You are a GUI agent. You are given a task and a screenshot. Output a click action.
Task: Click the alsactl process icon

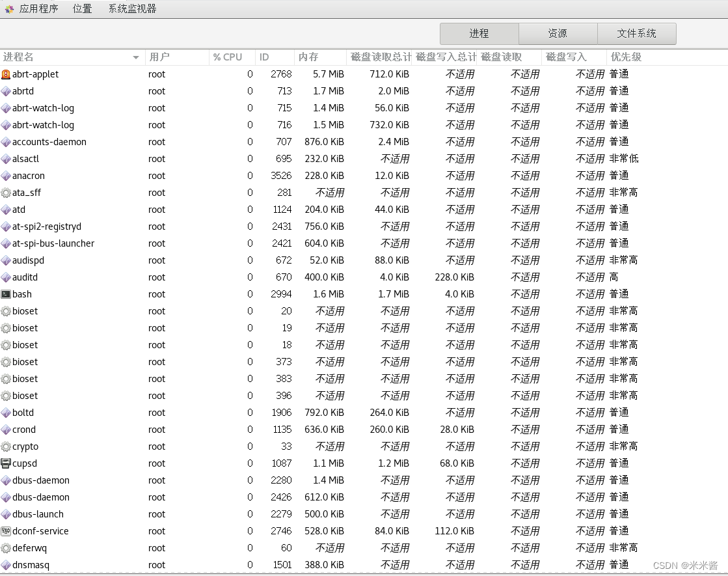coord(6,159)
